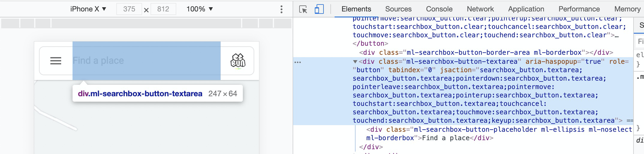Image resolution: width=644 pixels, height=154 pixels.
Task: Switch to the Sources tab
Action: pos(398,9)
